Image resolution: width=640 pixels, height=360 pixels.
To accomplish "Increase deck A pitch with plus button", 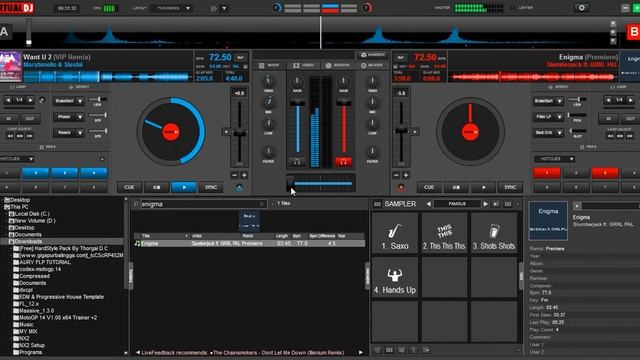I will pos(244,175).
